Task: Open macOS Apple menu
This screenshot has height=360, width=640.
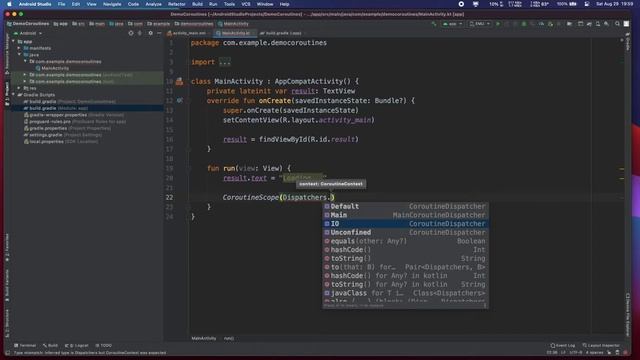Action: click(x=9, y=4)
